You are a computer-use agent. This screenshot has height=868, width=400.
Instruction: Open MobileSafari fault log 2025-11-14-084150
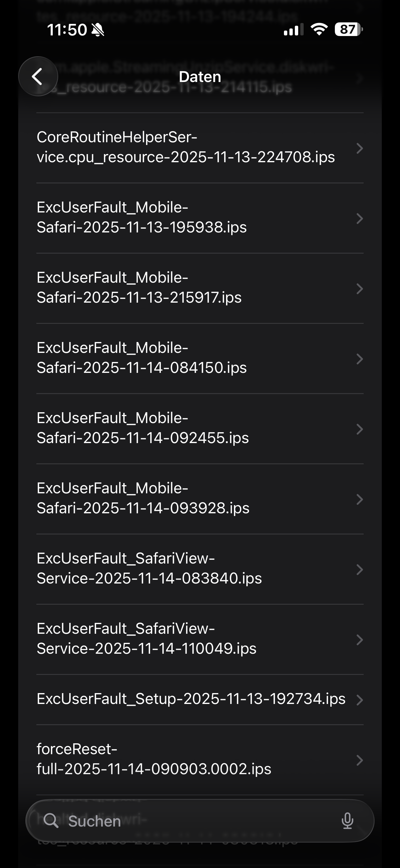coord(142,358)
